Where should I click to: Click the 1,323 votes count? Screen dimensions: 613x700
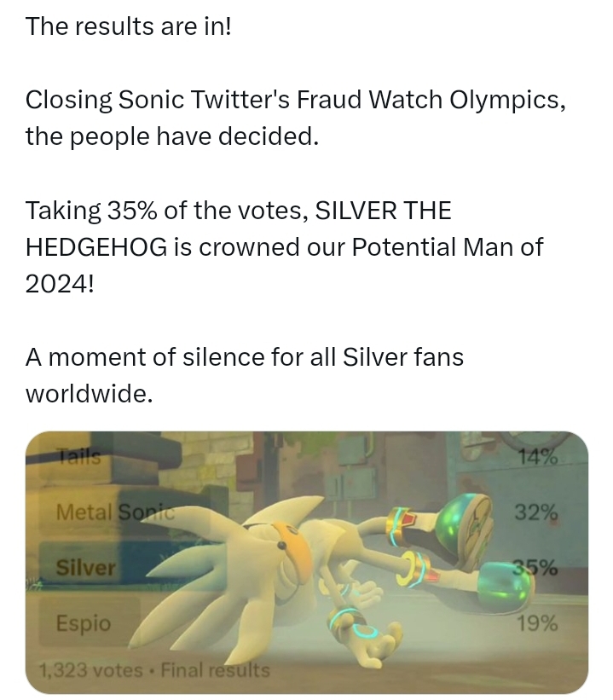(x=90, y=670)
